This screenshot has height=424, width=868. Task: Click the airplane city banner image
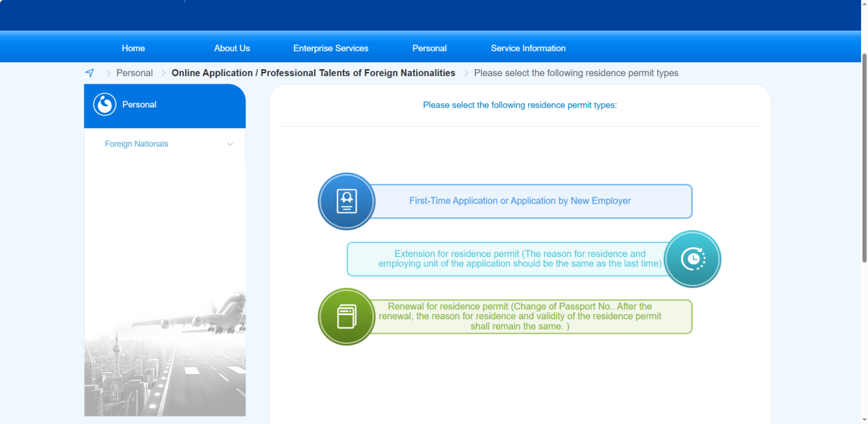point(165,352)
